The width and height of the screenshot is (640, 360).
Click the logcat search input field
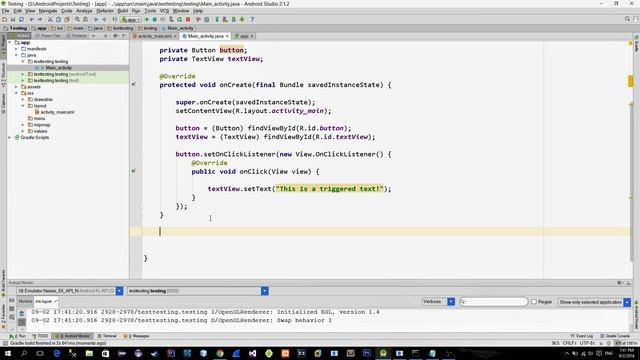(x=493, y=302)
